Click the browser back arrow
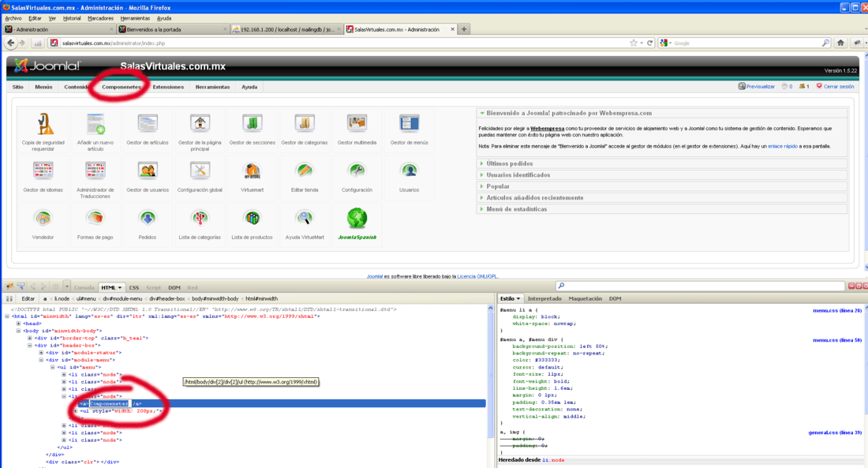The image size is (868, 468). pos(10,43)
